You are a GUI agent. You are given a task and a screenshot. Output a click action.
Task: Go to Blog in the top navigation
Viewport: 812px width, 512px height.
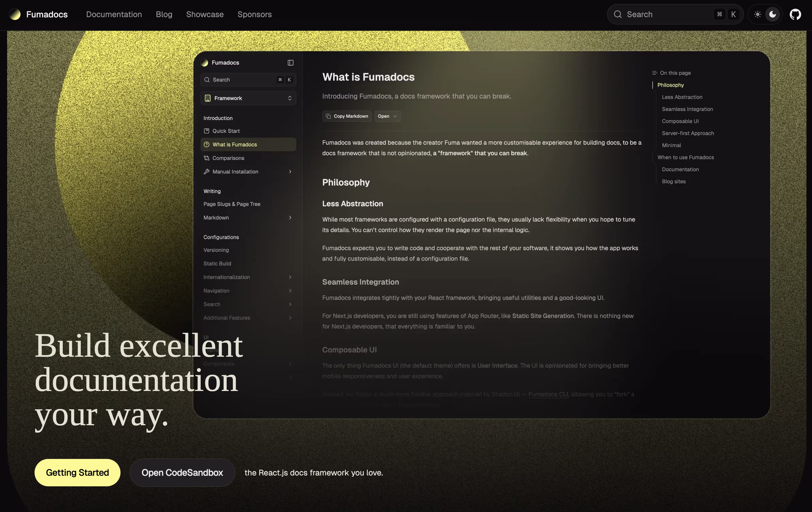coord(164,15)
